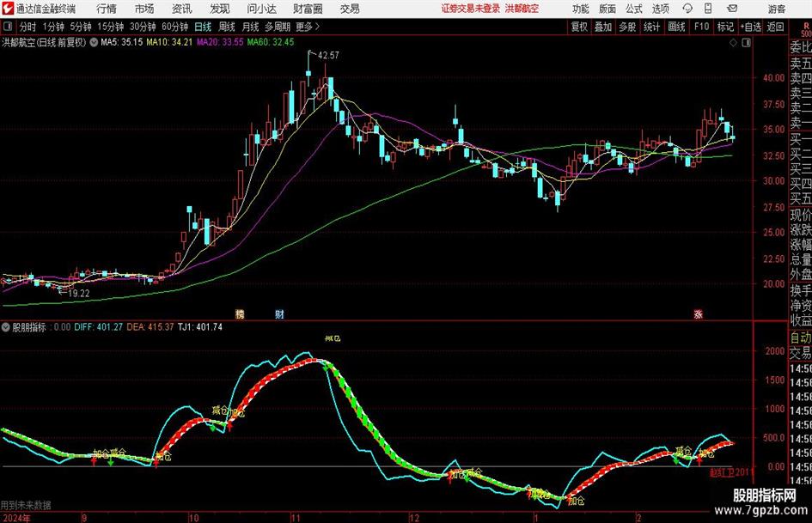Switch to 30分钟 chart period
The image size is (812, 523).
click(x=143, y=27)
